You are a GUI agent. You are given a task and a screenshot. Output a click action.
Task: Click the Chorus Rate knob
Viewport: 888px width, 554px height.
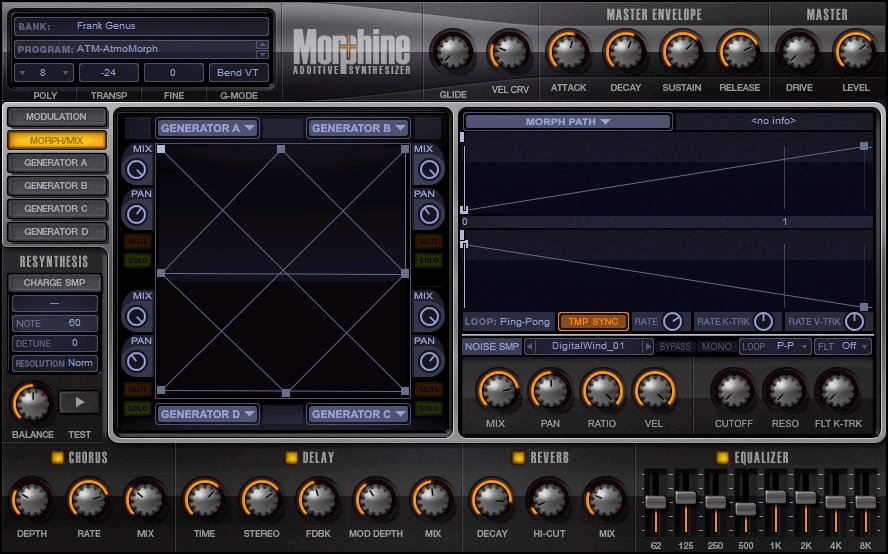click(88, 500)
